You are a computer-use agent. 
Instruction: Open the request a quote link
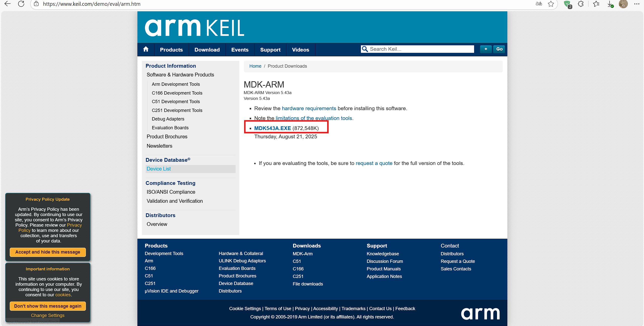coord(374,163)
